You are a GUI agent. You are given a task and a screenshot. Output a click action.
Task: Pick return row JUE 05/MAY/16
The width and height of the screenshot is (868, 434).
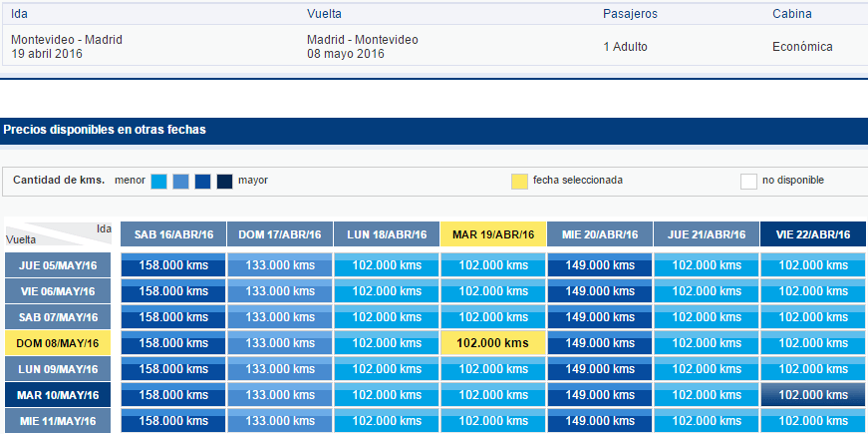coord(58,265)
